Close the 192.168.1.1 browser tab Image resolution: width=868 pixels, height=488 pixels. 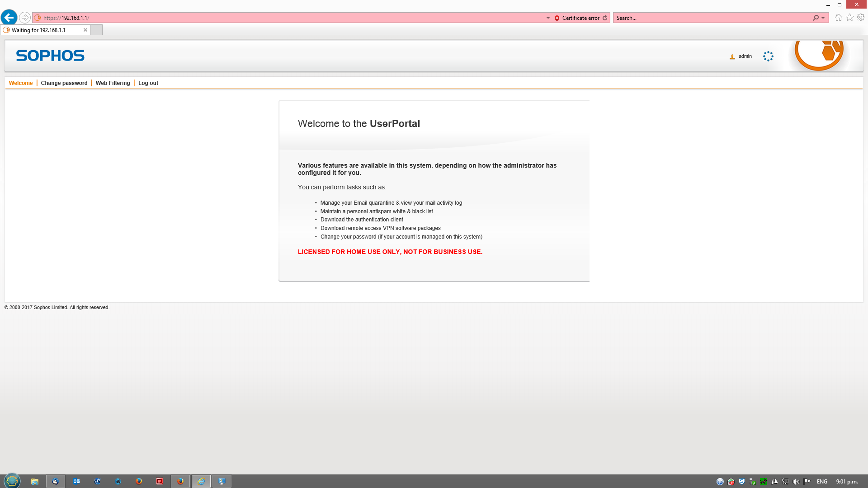tap(85, 30)
